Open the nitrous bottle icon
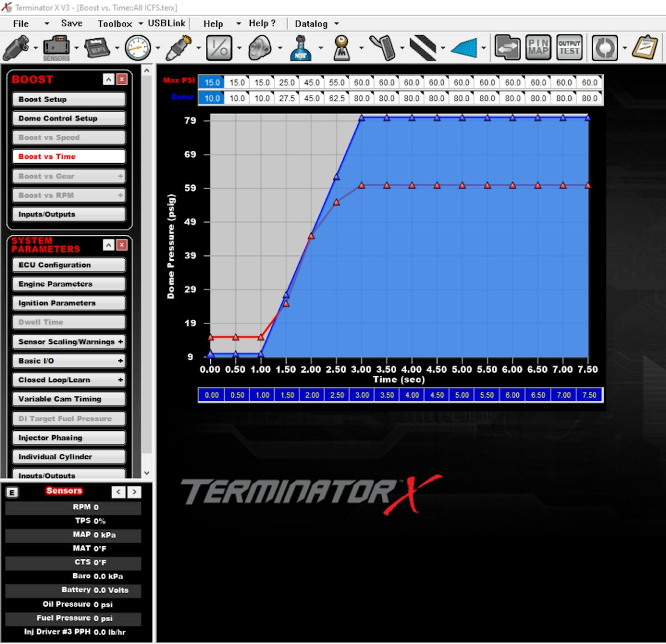 pyautogui.click(x=300, y=48)
